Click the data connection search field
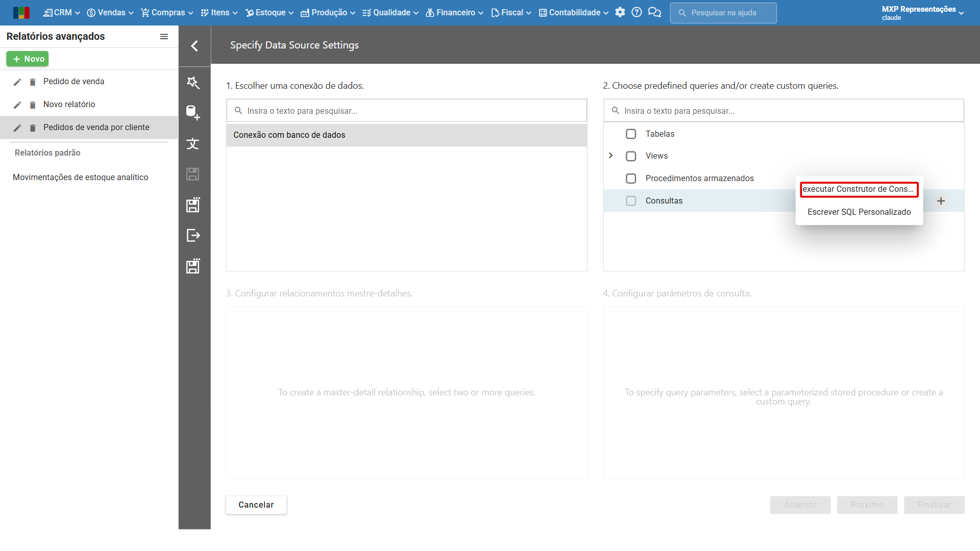The image size is (980, 551). (x=407, y=111)
